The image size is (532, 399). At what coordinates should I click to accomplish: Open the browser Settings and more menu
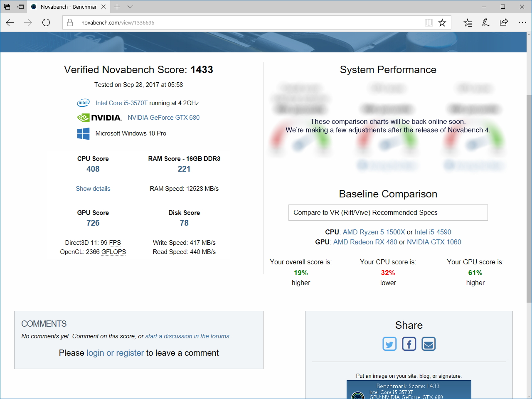pyautogui.click(x=522, y=23)
